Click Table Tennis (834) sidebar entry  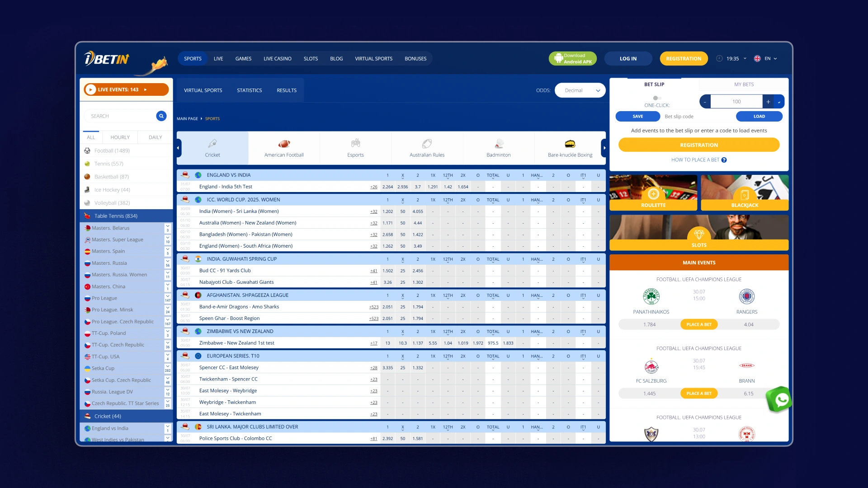pyautogui.click(x=126, y=216)
